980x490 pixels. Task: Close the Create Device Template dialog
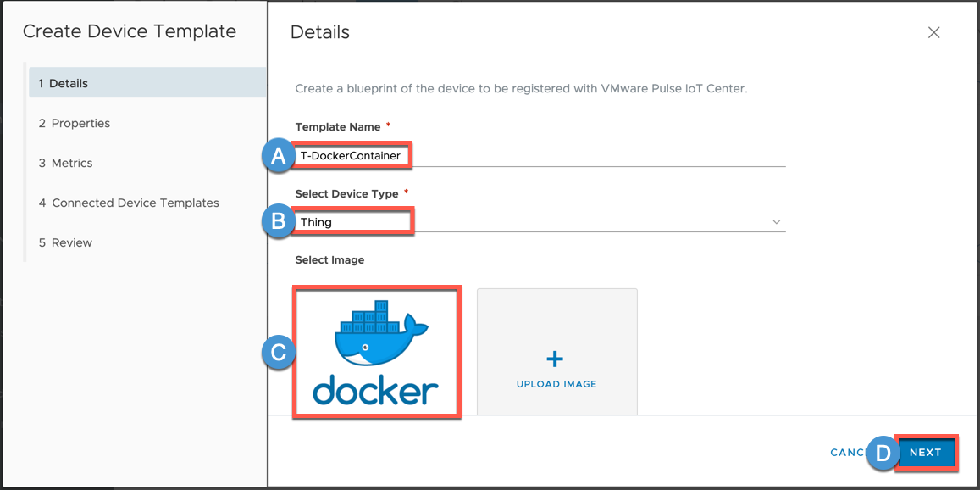pos(933,33)
